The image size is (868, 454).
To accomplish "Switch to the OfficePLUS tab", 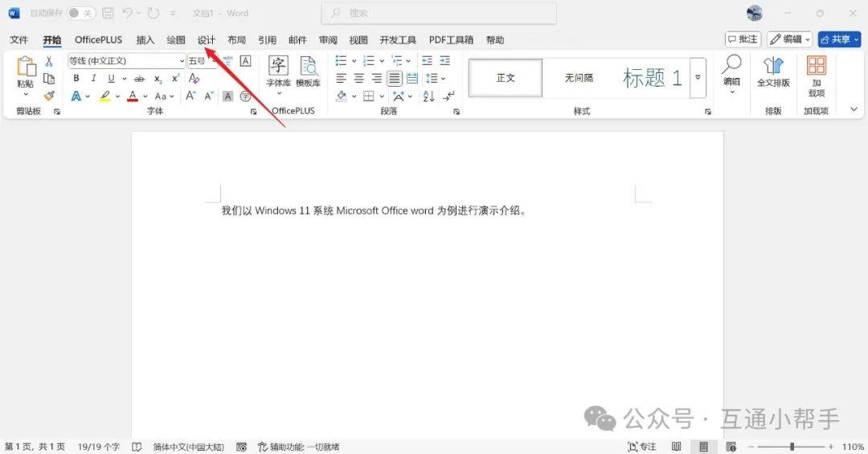I will click(99, 40).
